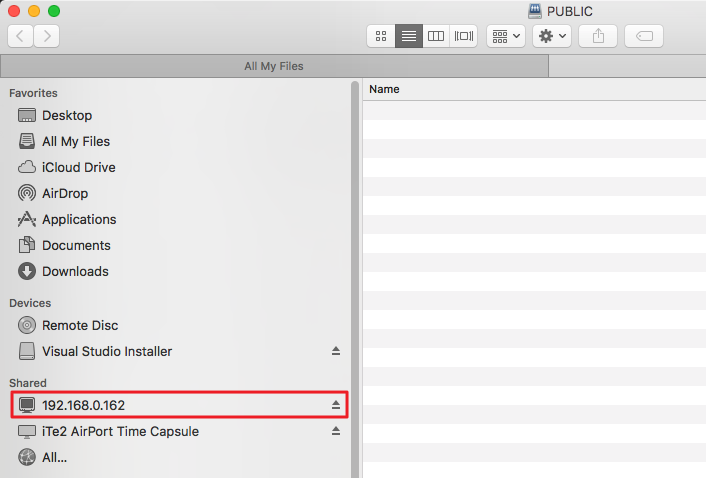The height and width of the screenshot is (478, 706).
Task: Eject the 192.168.0.162 server
Action: tap(336, 405)
